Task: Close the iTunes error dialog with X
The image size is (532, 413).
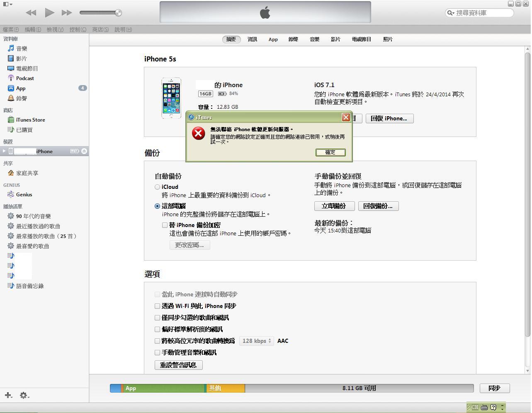Action: pos(346,117)
